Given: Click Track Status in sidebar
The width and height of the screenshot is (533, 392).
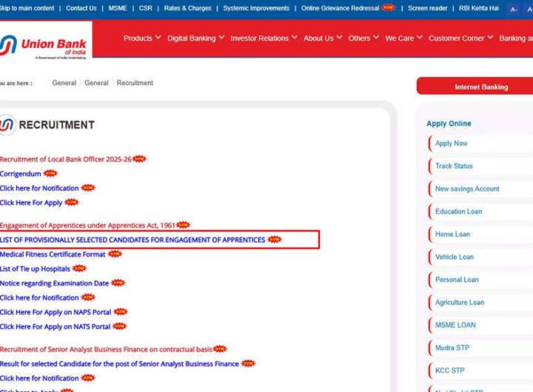Looking at the screenshot, I should pos(454,166).
